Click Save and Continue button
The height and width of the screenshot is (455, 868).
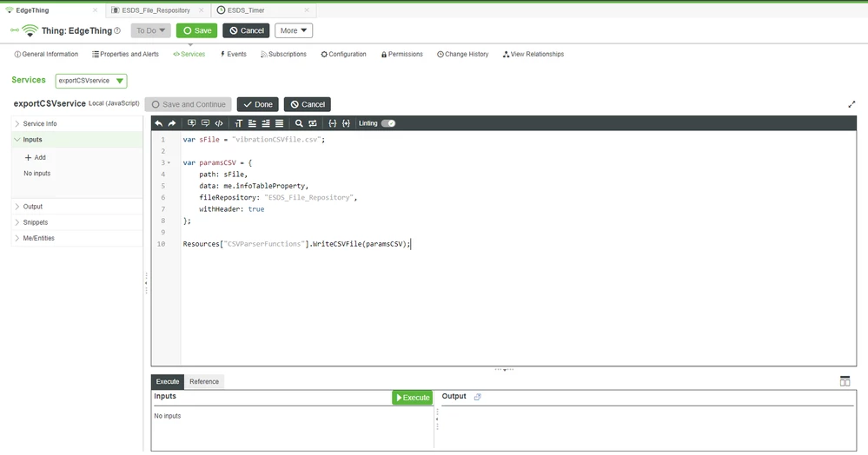[189, 104]
